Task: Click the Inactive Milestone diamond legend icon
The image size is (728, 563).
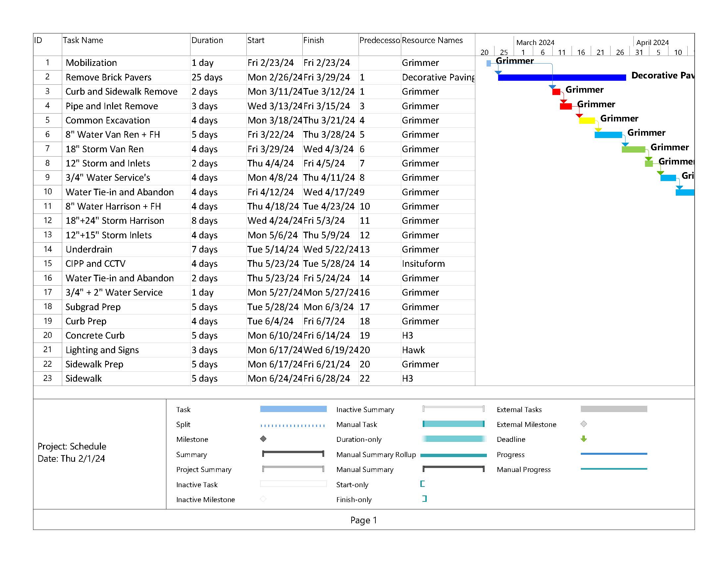Action: [x=263, y=499]
